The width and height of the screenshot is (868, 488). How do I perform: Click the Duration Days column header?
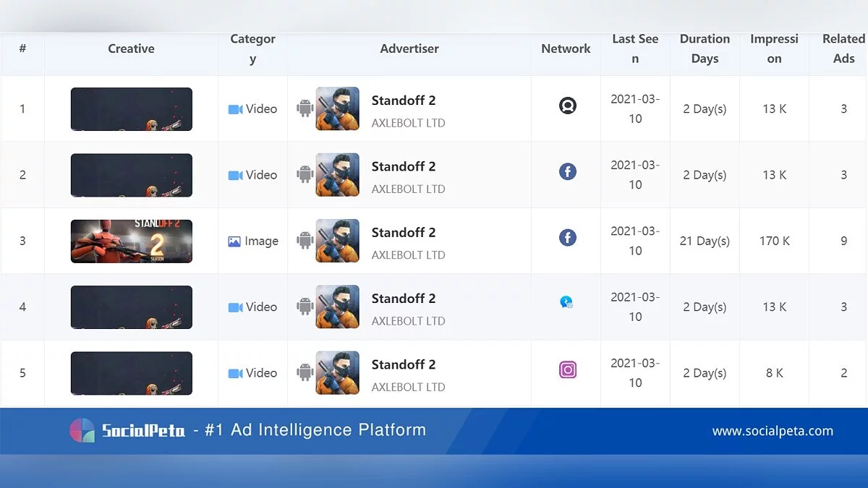pyautogui.click(x=705, y=48)
